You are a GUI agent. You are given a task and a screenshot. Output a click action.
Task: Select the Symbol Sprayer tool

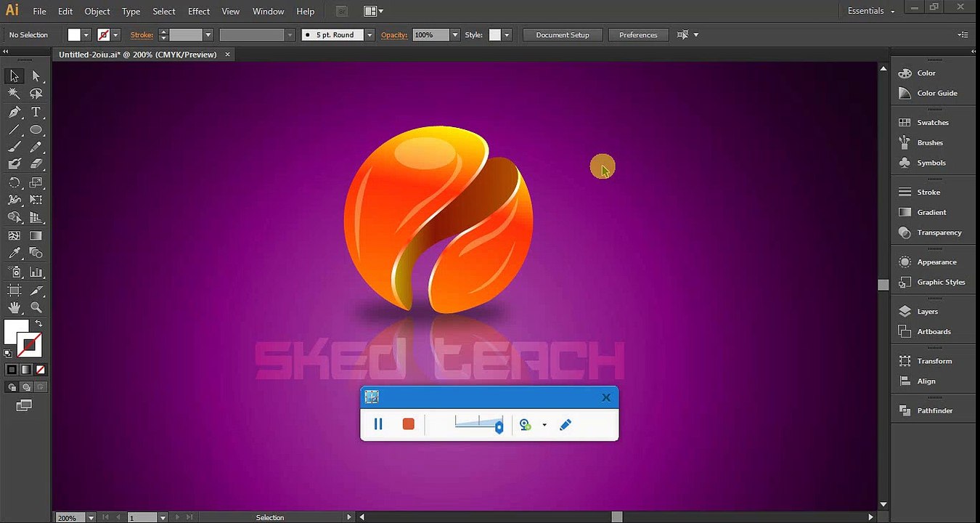pos(14,272)
